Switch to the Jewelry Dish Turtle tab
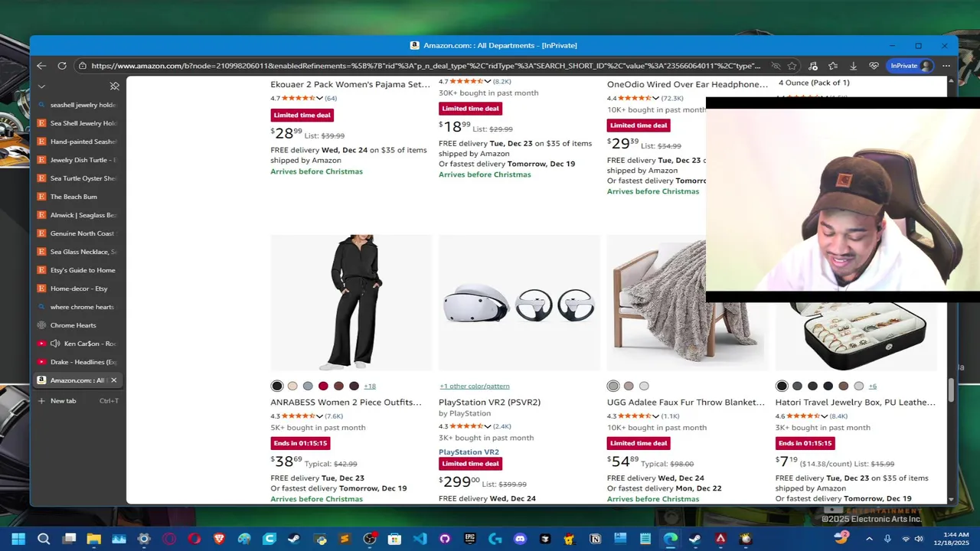 coord(77,160)
